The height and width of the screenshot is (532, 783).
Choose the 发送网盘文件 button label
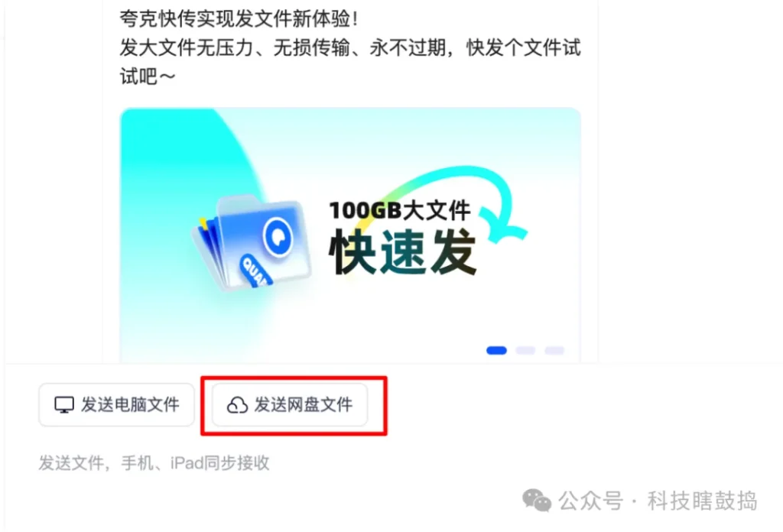pyautogui.click(x=303, y=404)
